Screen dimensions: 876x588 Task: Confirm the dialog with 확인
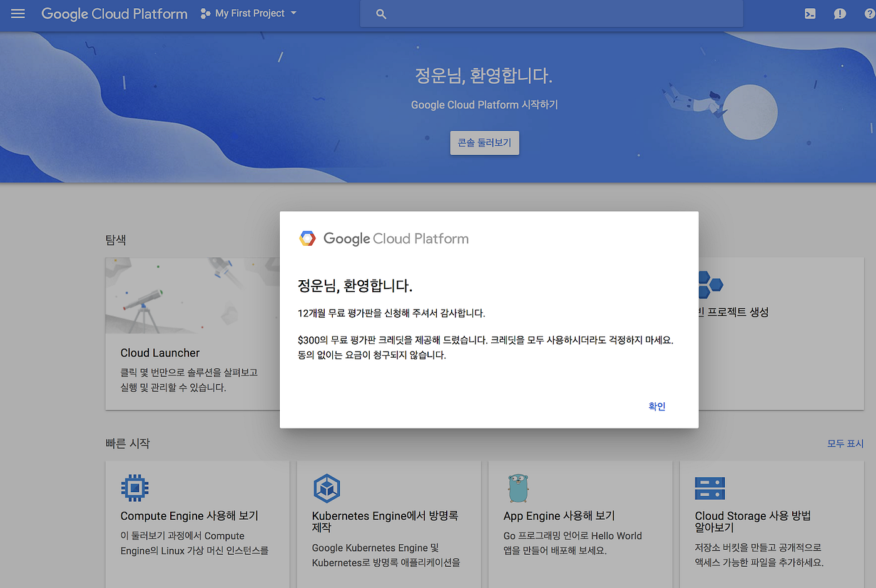tap(656, 406)
